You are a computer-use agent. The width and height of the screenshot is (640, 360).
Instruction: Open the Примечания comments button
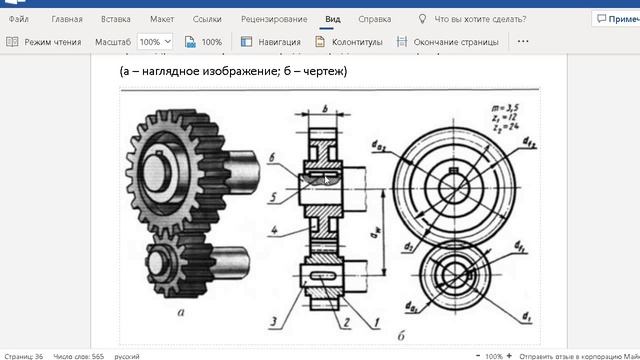point(616,19)
